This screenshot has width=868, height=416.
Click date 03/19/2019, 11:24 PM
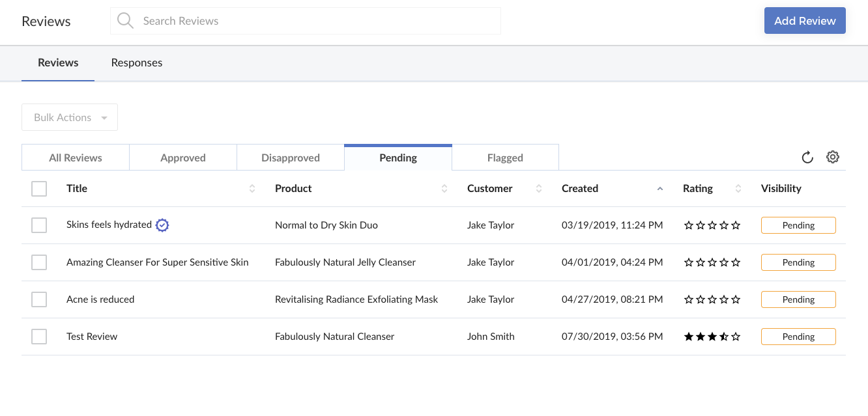pyautogui.click(x=613, y=225)
